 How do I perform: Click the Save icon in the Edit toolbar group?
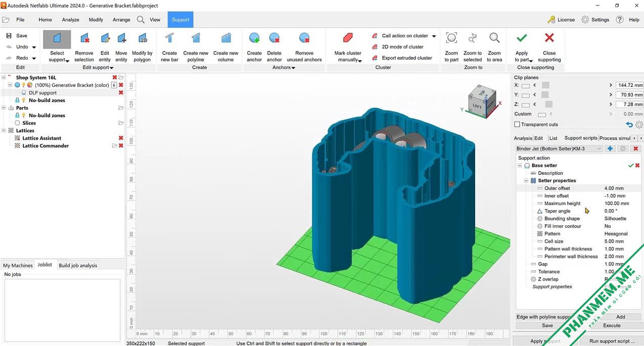pyautogui.click(x=9, y=36)
